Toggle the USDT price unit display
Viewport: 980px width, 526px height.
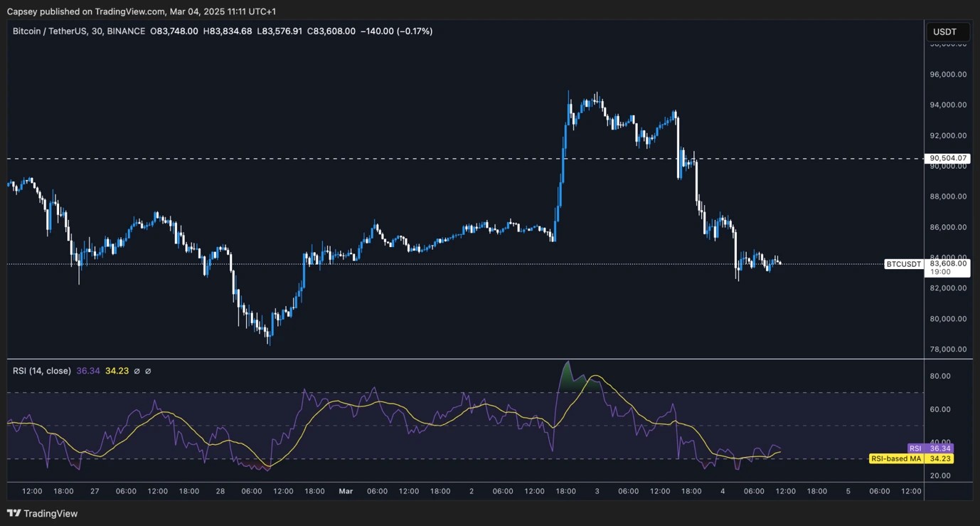tap(947, 31)
